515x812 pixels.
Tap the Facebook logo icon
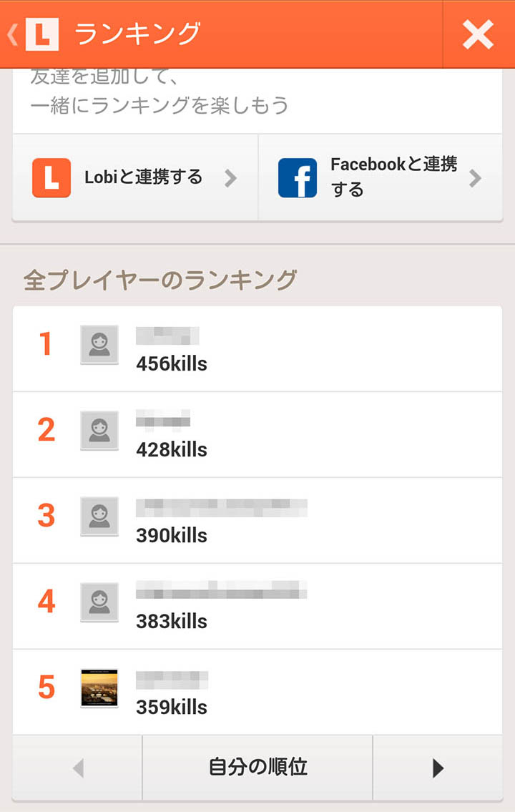pyautogui.click(x=297, y=177)
